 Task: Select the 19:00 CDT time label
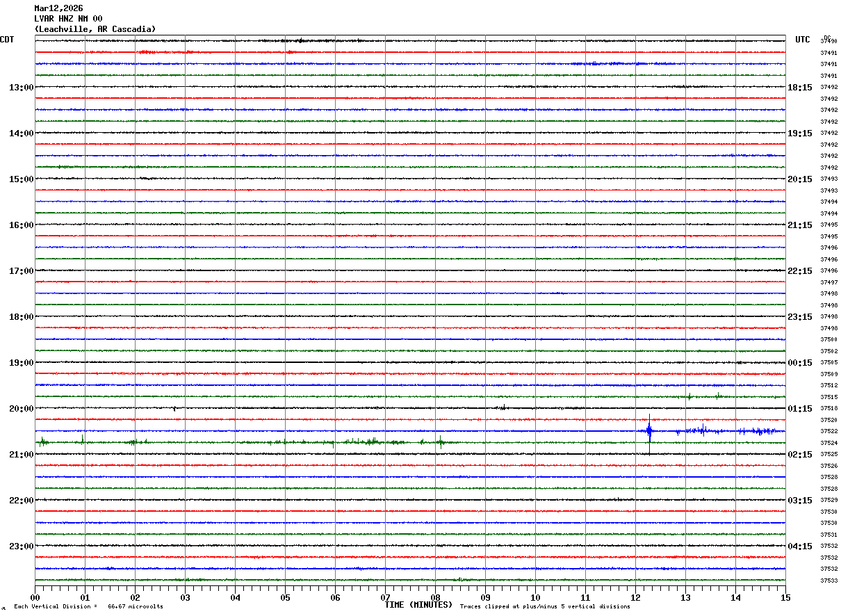click(21, 363)
